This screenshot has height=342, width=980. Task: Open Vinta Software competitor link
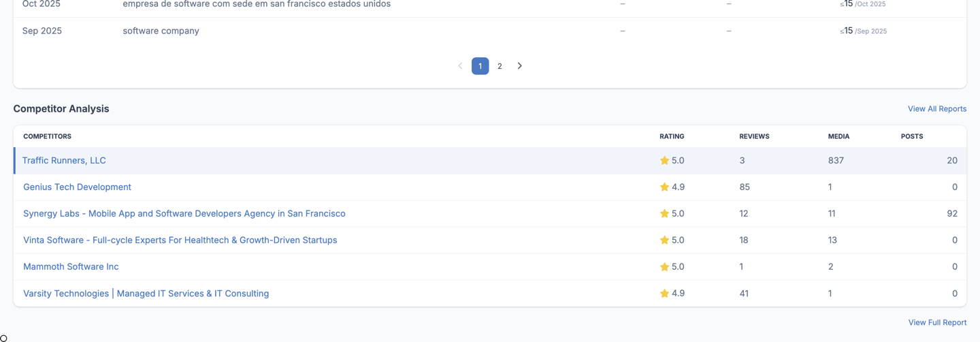point(180,240)
